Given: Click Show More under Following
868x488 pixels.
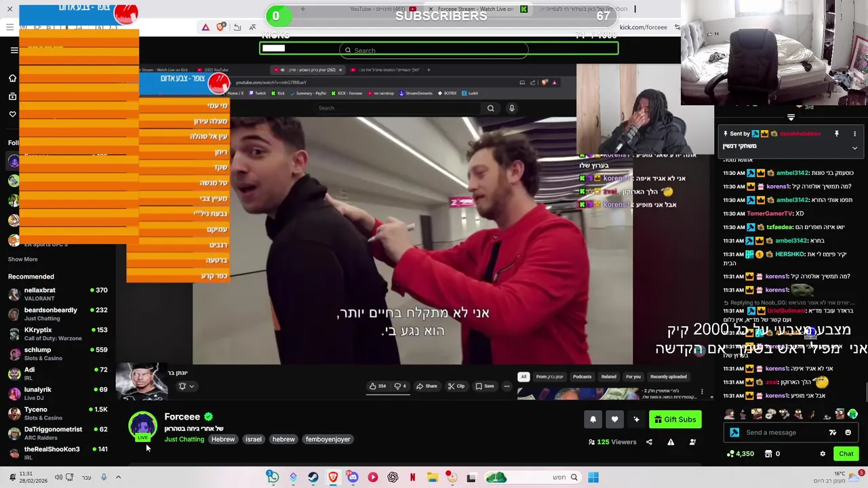Looking at the screenshot, I should click(x=22, y=259).
